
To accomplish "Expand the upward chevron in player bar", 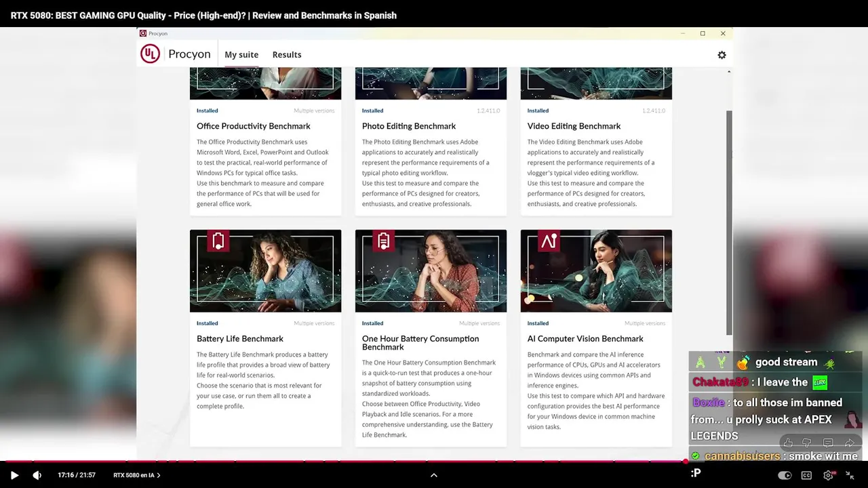I will 434,475.
